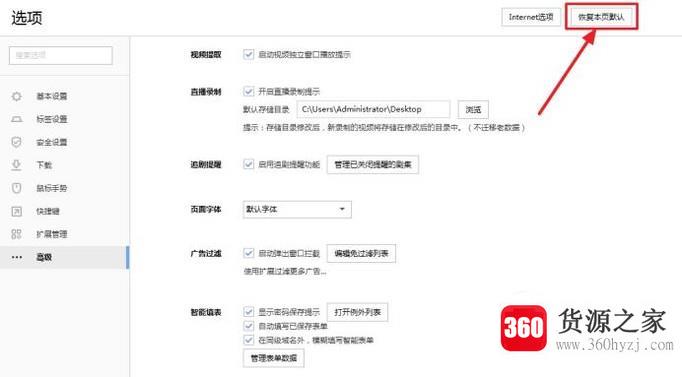Click 浏览 button next to storage path
Viewport: 682px width, 377px height.
pos(473,109)
